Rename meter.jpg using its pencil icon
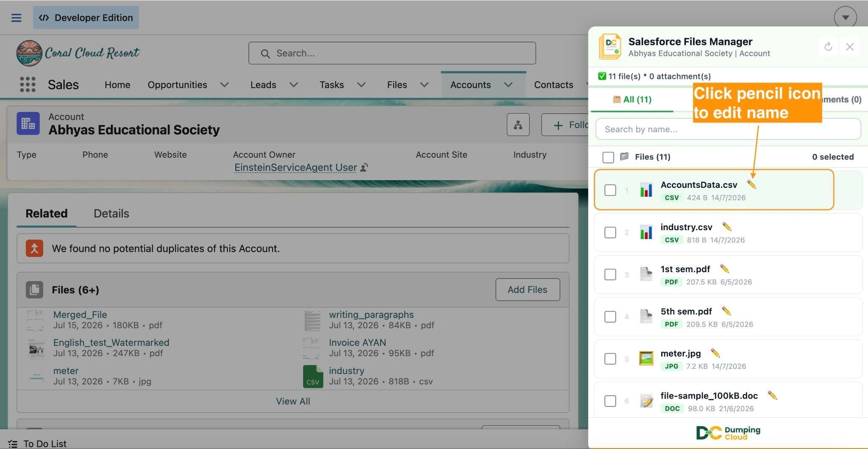This screenshot has height=449, width=868. [715, 353]
